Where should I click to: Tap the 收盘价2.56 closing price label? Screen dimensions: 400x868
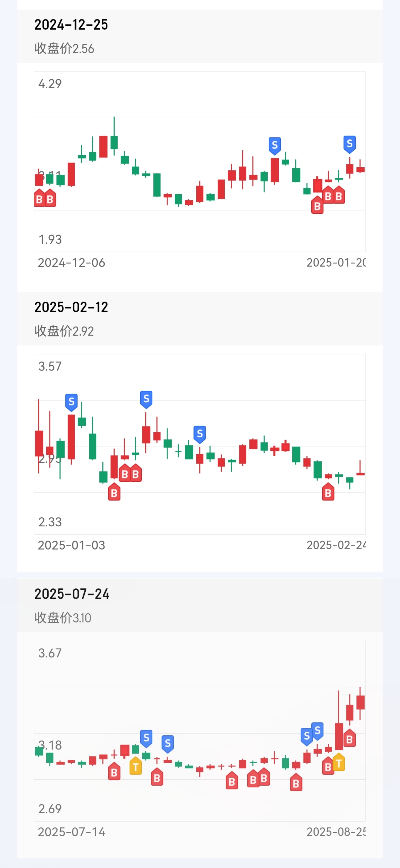(64, 48)
